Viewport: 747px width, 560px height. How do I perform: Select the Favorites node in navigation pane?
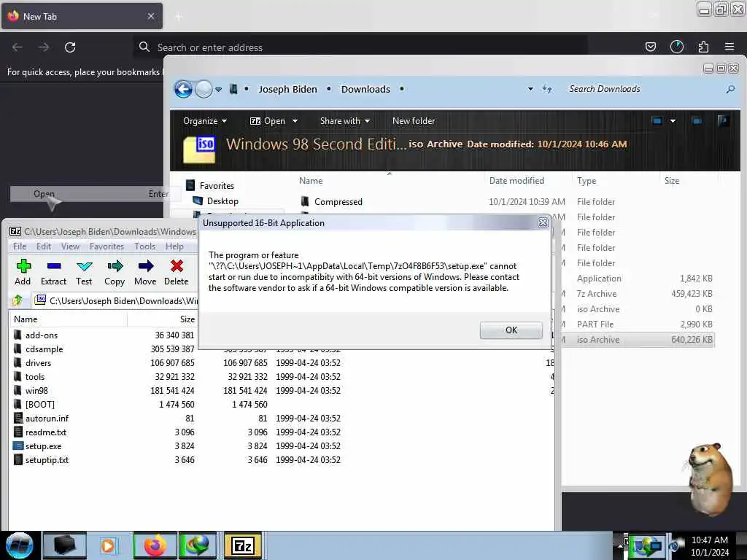(x=217, y=185)
